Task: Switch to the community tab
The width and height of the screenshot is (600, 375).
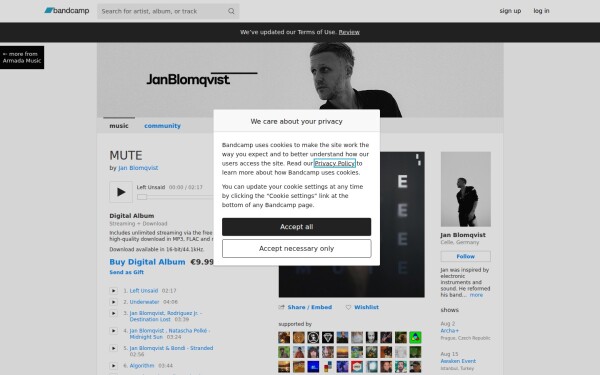Action: coord(162,126)
